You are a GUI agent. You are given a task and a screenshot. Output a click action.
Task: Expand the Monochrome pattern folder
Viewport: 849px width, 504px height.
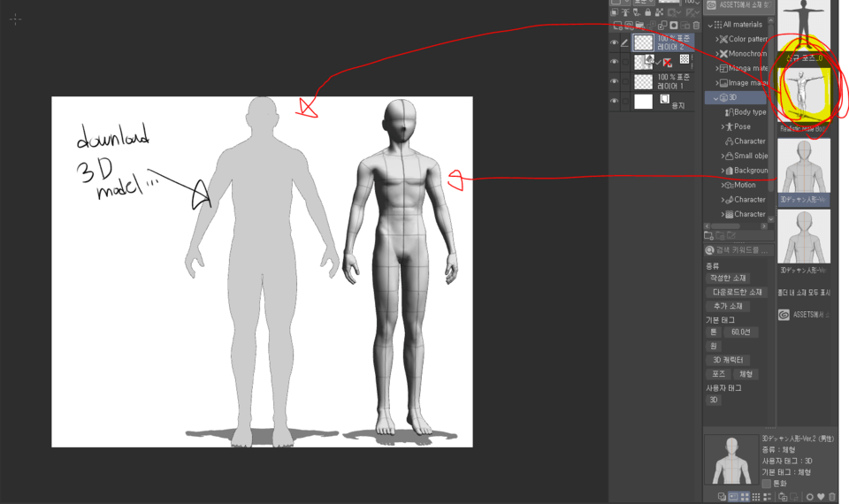(717, 54)
